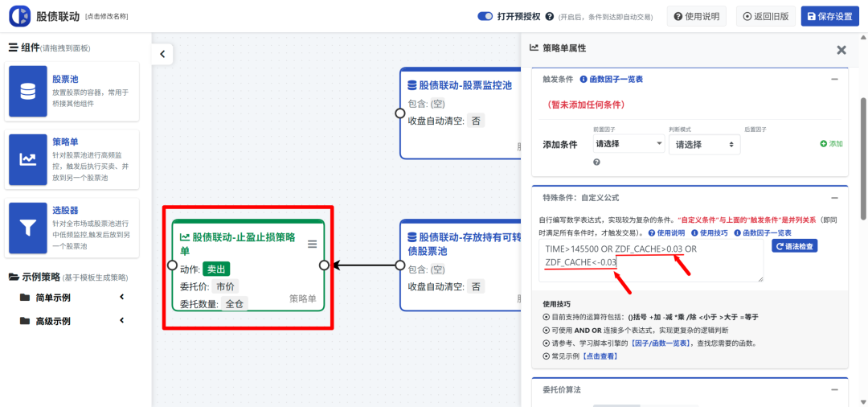Click the 股债联动 app logo
This screenshot has height=407, width=868.
(20, 16)
